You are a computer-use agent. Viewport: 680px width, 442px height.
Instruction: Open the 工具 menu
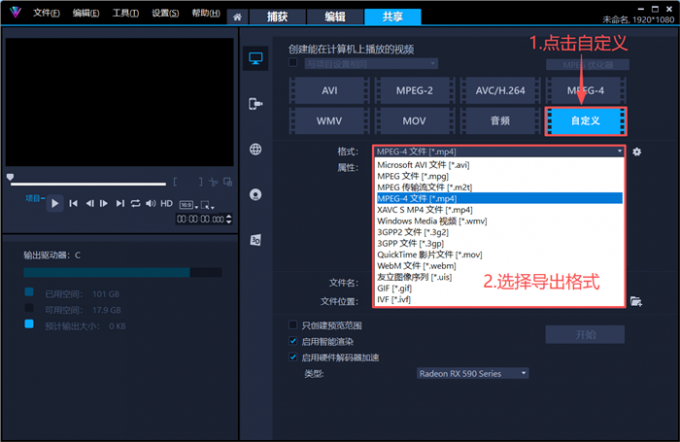126,13
